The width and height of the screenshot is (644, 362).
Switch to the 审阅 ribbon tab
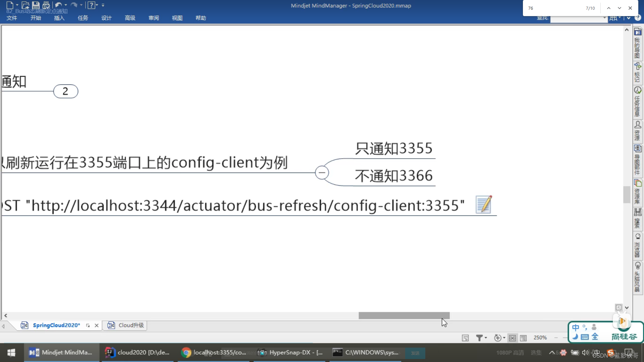click(x=154, y=18)
